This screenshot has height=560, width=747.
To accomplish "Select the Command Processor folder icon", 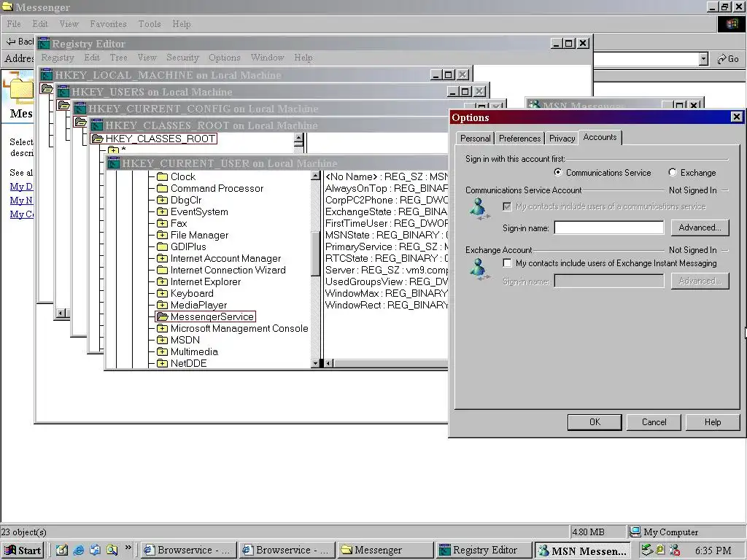I will click(x=162, y=189).
